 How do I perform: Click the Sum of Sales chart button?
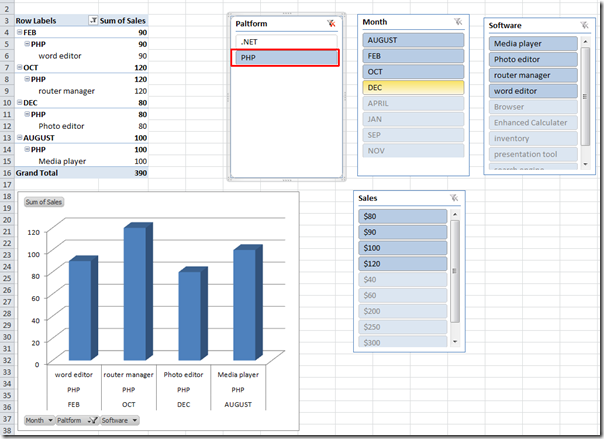(x=46, y=202)
